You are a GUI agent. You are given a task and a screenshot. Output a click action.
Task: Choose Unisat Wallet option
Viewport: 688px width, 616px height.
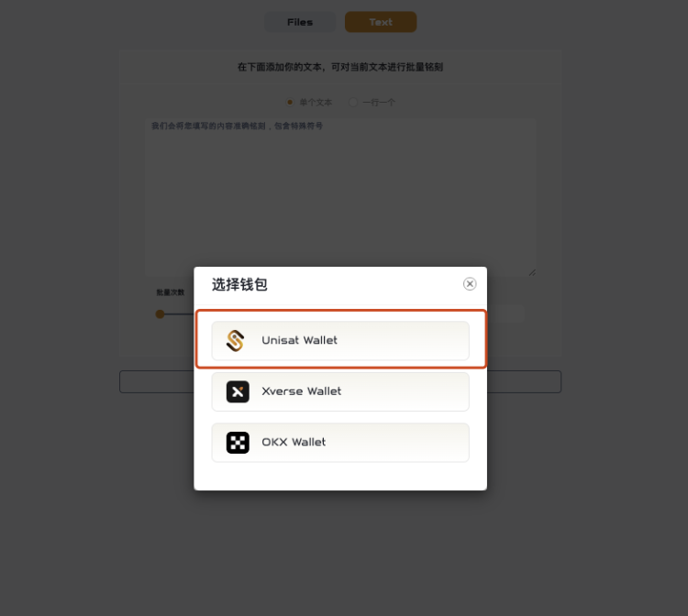pos(340,341)
